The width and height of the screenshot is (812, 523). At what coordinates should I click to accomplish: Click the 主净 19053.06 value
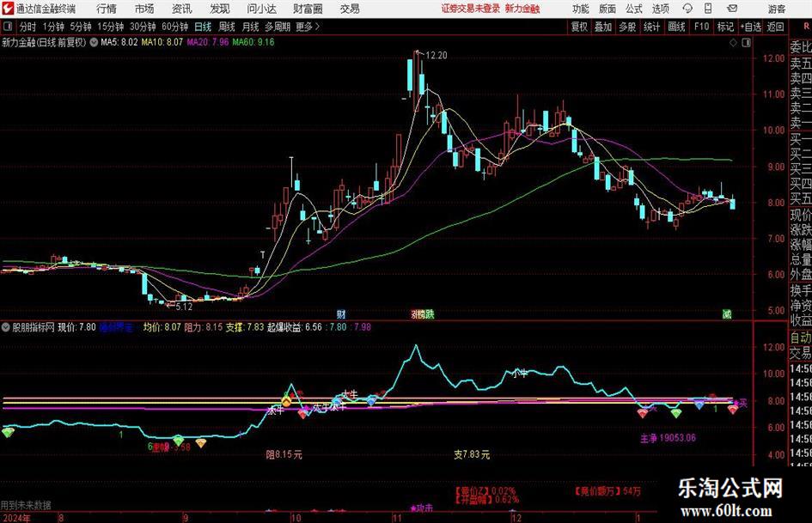[668, 438]
